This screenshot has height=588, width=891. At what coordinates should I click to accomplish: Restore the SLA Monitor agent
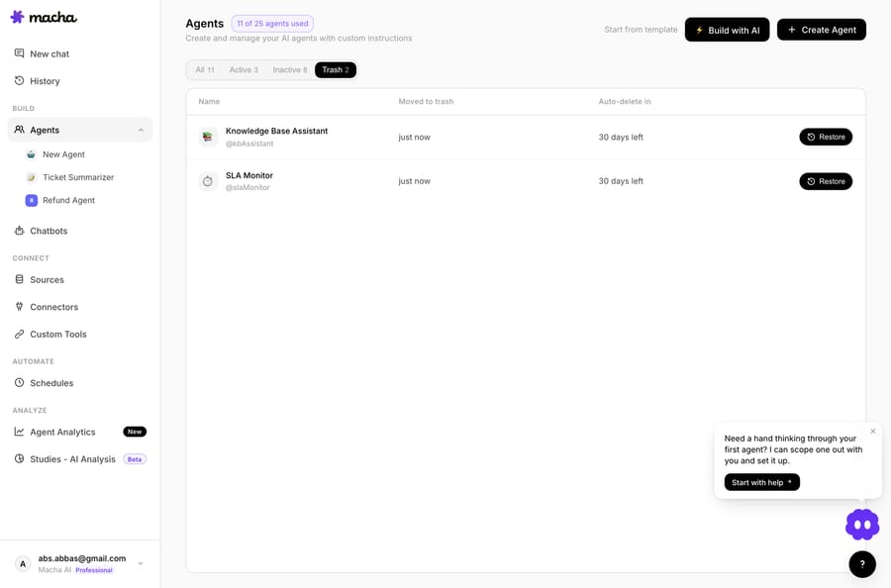point(826,181)
